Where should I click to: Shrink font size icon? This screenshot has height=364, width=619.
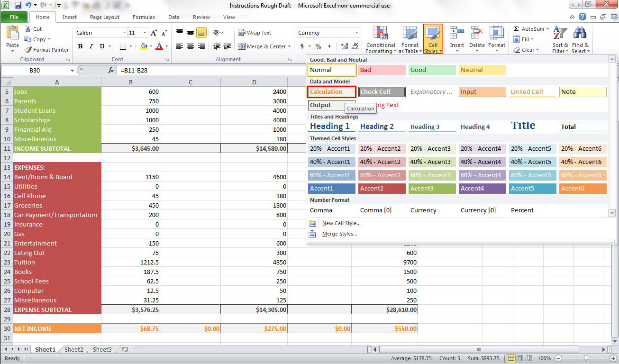point(164,33)
